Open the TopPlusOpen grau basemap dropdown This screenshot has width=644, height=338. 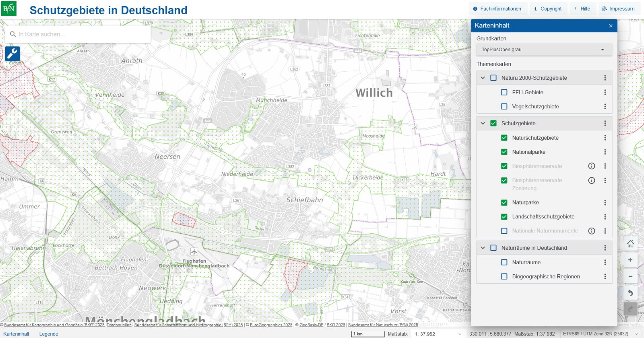point(543,50)
